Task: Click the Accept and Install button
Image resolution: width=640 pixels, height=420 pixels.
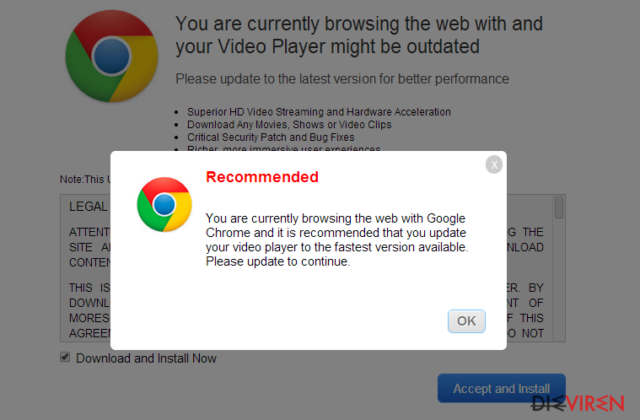Action: (502, 388)
